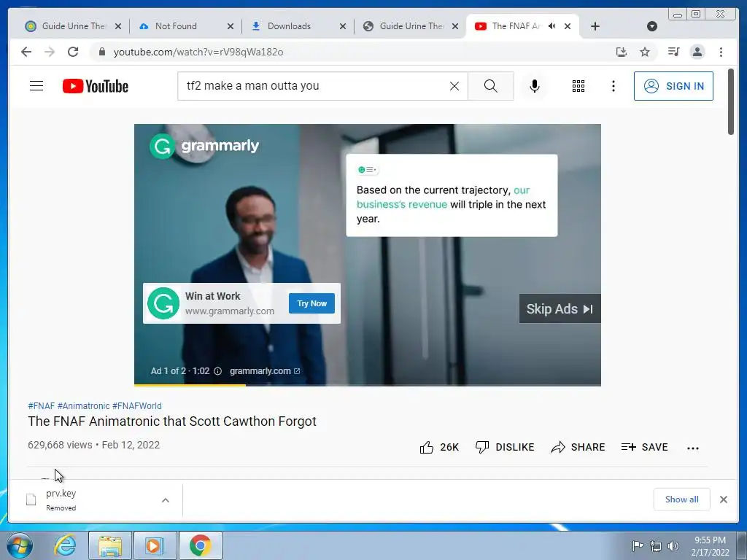Share the video
The height and width of the screenshot is (560, 747).
click(x=578, y=447)
